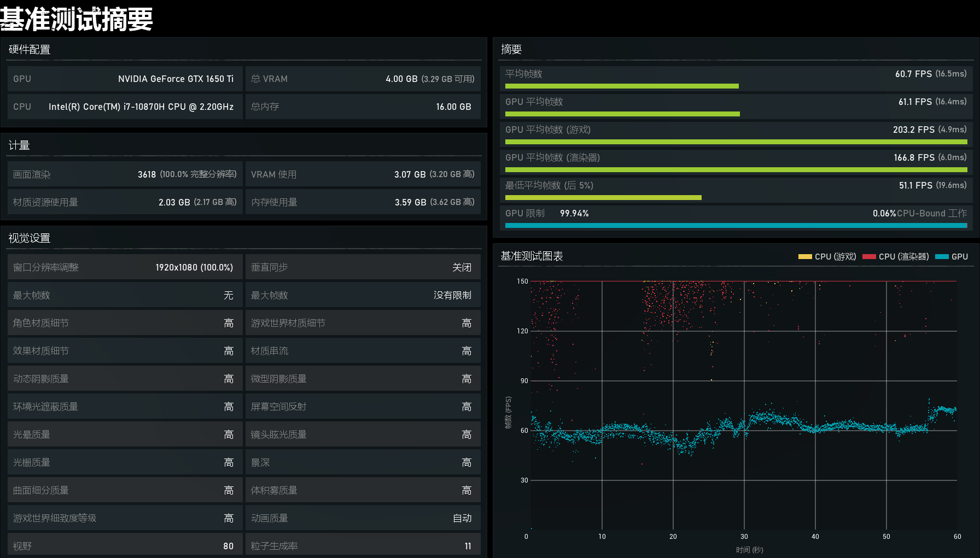
Task: Click the 粒子生成率 value 11
Action: pyautogui.click(x=468, y=546)
